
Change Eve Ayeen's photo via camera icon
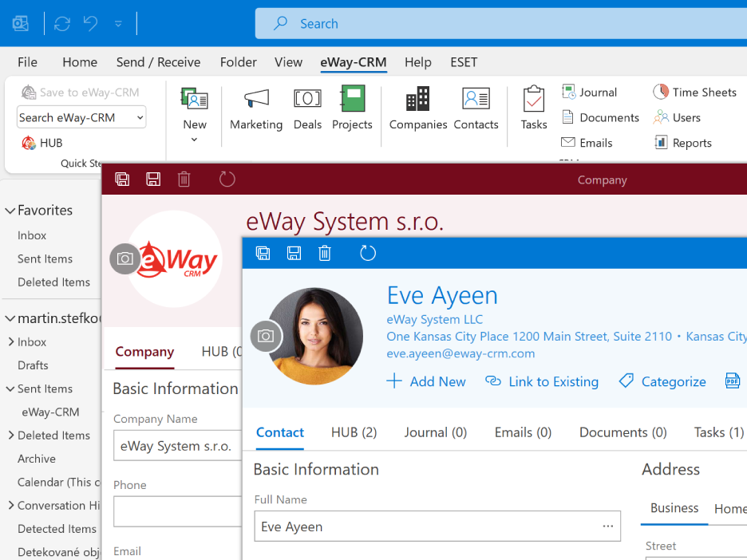[266, 337]
